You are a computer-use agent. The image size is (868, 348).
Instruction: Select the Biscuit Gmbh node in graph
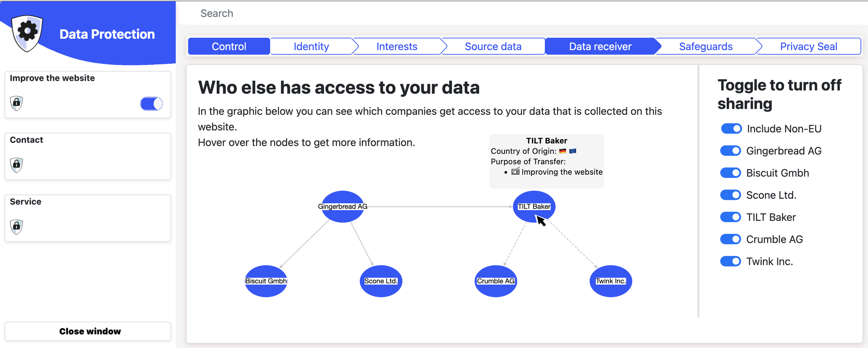pos(266,281)
